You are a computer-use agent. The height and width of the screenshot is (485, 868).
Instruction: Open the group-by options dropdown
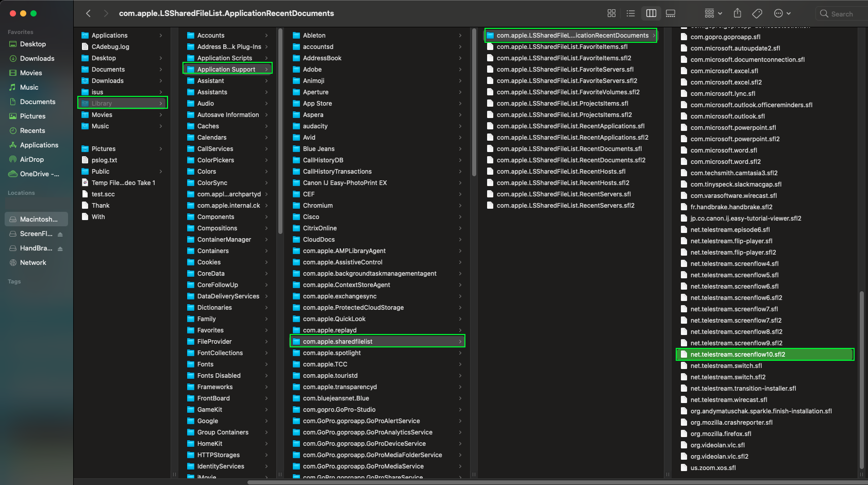point(713,13)
